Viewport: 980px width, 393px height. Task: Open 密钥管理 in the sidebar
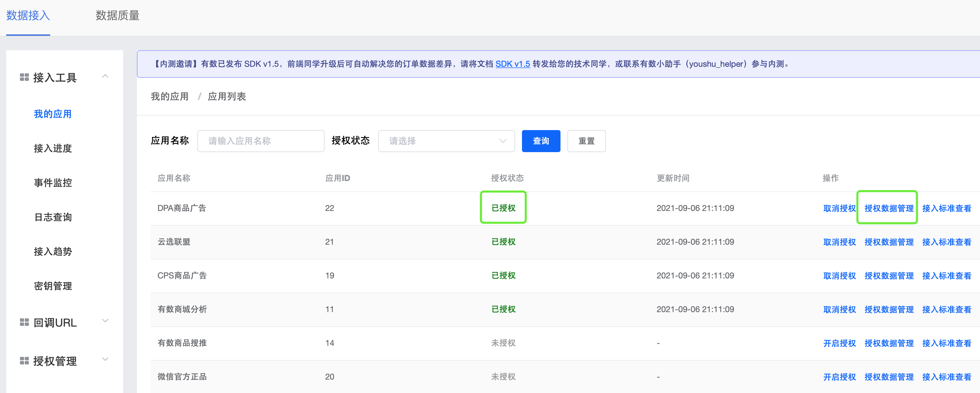(53, 286)
